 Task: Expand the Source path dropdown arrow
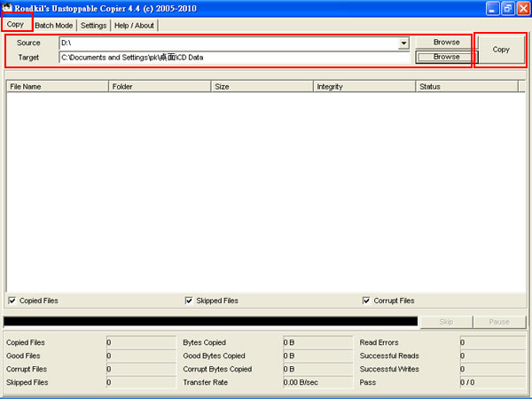[x=403, y=43]
